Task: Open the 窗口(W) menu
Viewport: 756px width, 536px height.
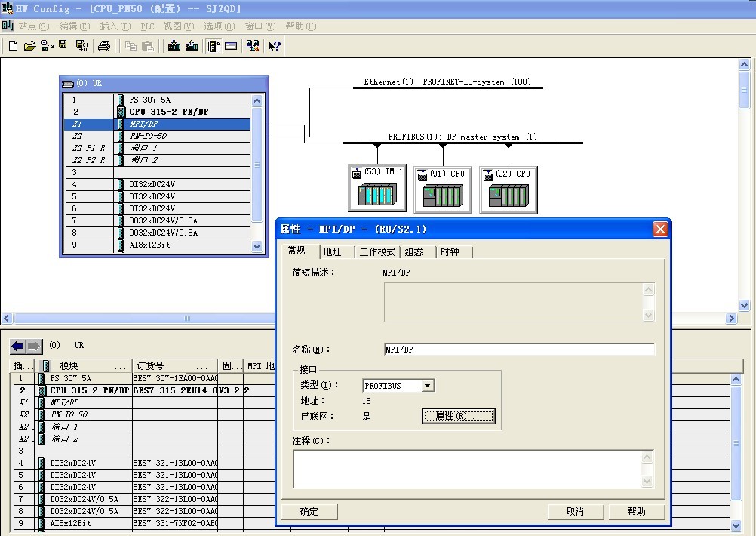Action: [x=260, y=26]
